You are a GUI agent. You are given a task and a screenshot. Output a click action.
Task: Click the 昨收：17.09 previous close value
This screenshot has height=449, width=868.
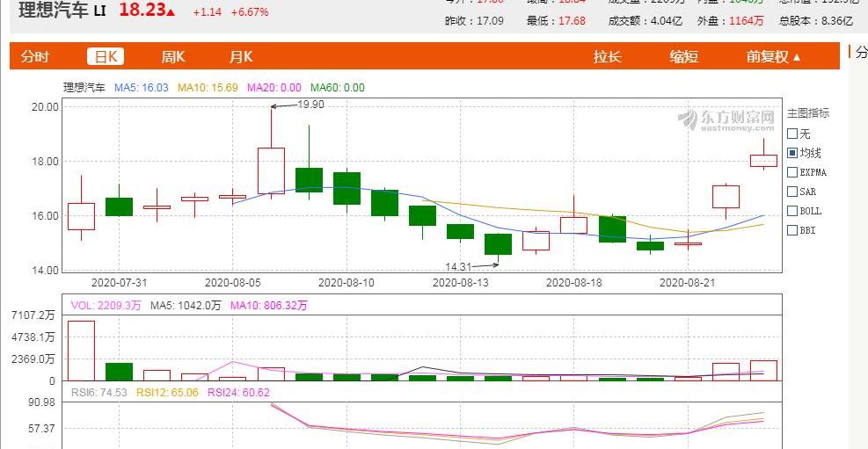(x=475, y=21)
